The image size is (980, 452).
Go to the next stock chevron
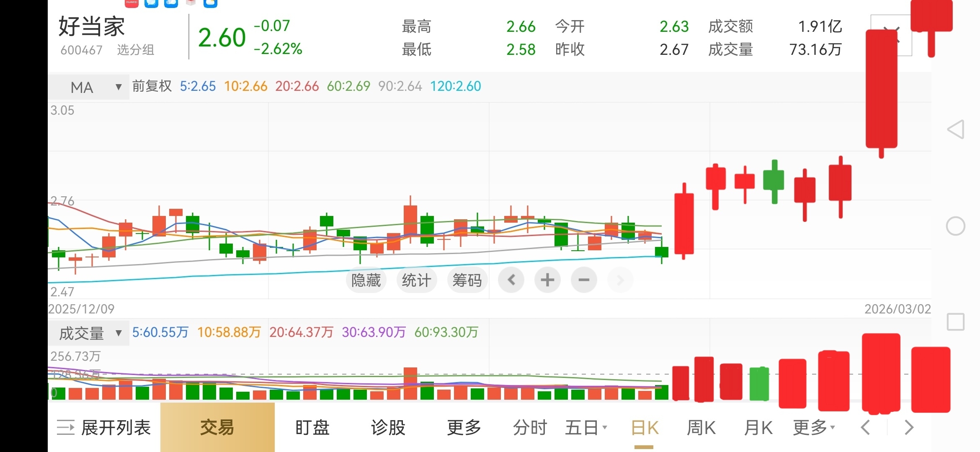[909, 428]
